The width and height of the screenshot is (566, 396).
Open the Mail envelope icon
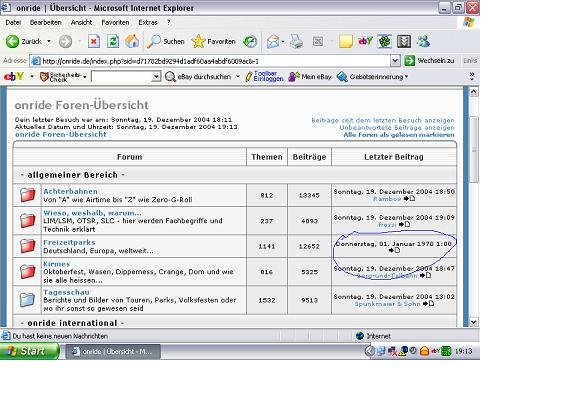[273, 42]
